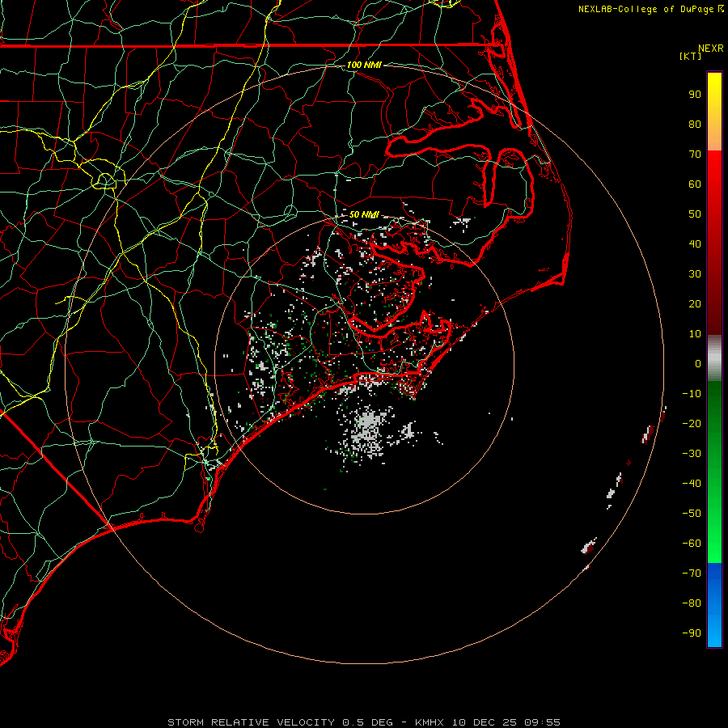Click the 50 NMI range ring label
The width and height of the screenshot is (728, 728).
click(x=364, y=214)
